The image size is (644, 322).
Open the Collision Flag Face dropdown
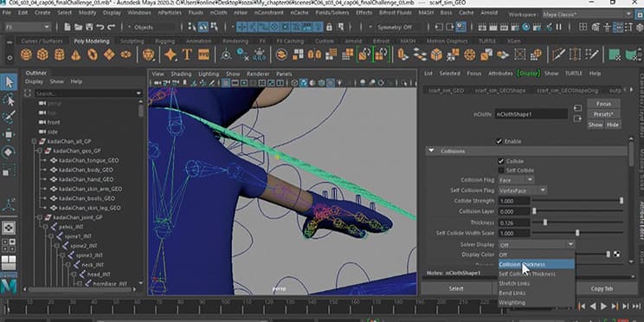tap(516, 180)
